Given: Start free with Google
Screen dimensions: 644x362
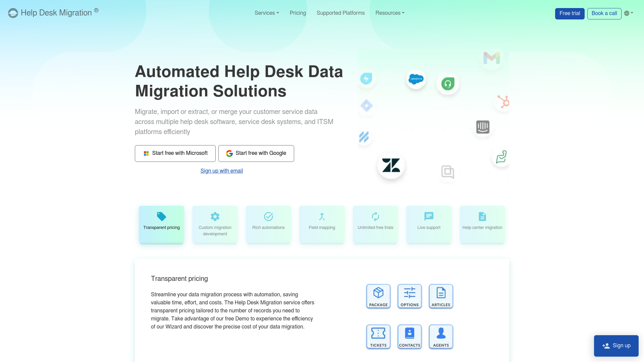Looking at the screenshot, I should 256,154.
